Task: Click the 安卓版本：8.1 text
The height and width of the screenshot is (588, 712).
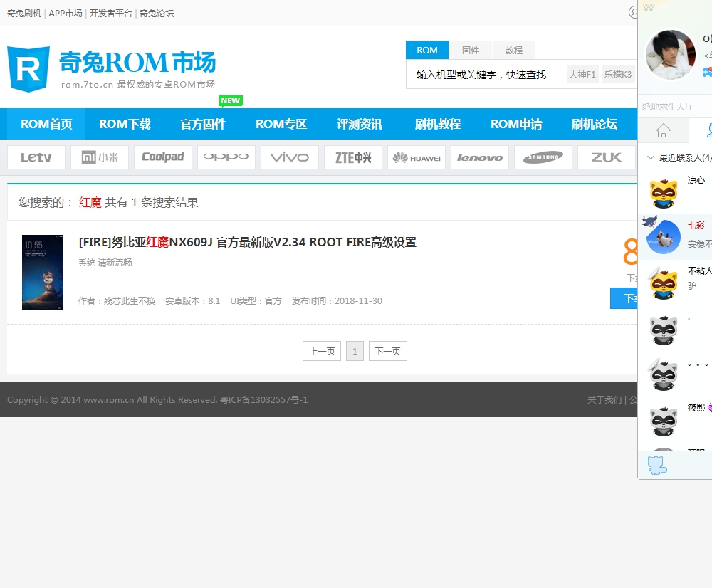Action: coord(192,301)
